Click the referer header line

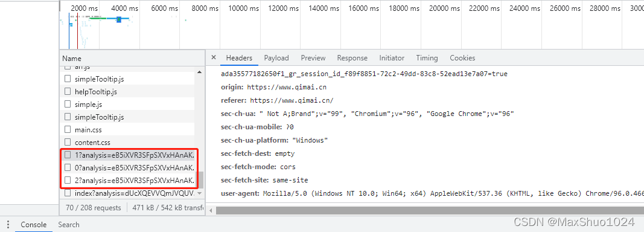277,100
